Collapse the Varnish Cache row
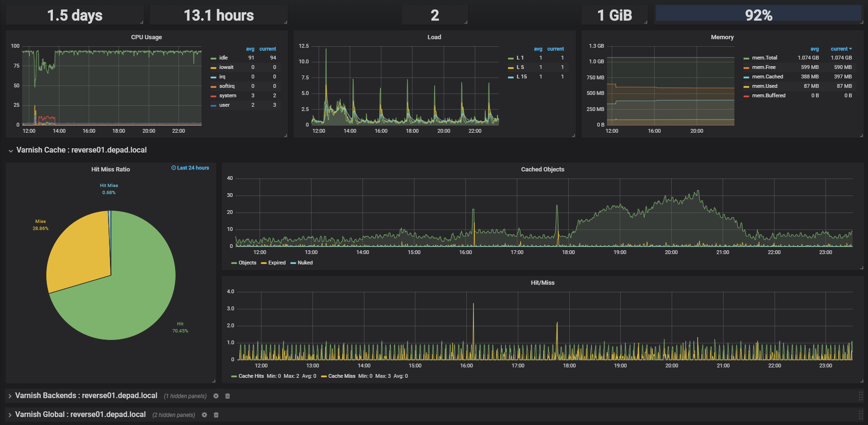The height and width of the screenshot is (425, 868). [x=10, y=150]
